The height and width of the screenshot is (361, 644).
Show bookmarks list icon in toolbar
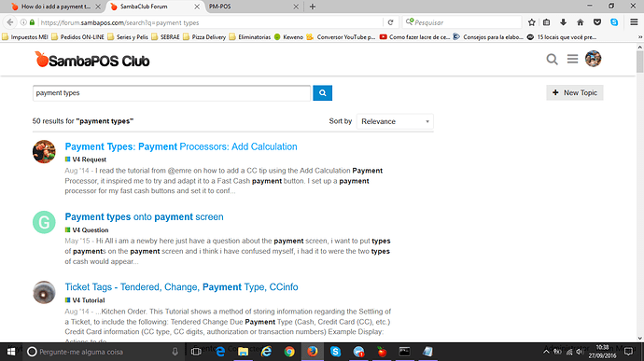pyautogui.click(x=546, y=22)
